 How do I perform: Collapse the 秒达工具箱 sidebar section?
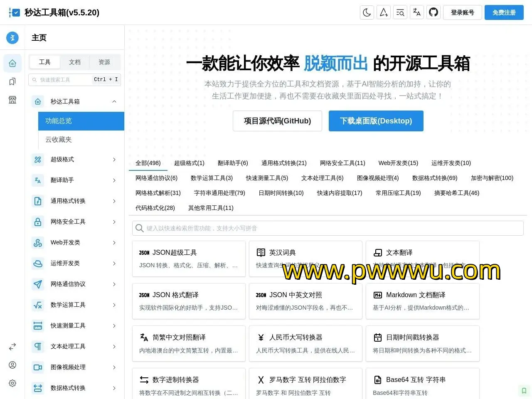(x=114, y=101)
